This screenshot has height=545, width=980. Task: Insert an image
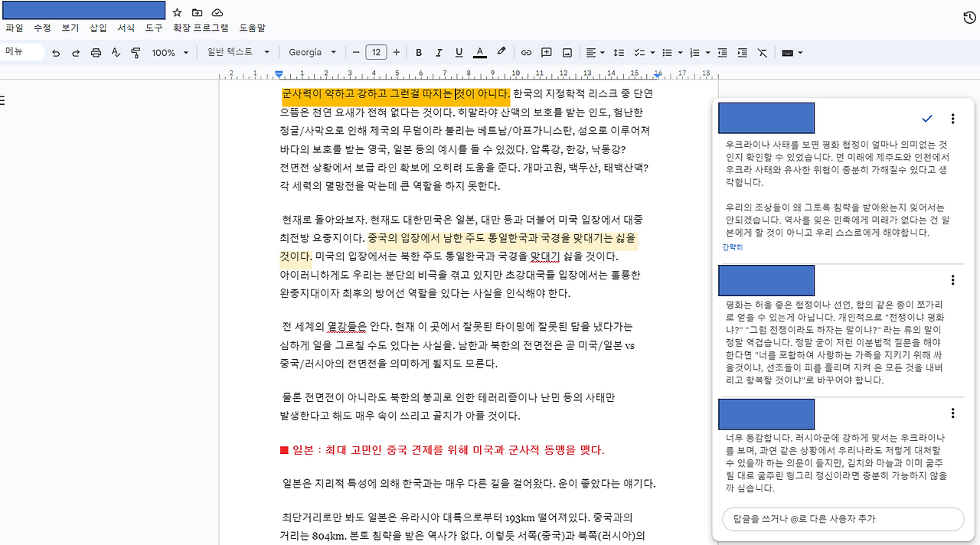click(x=567, y=53)
